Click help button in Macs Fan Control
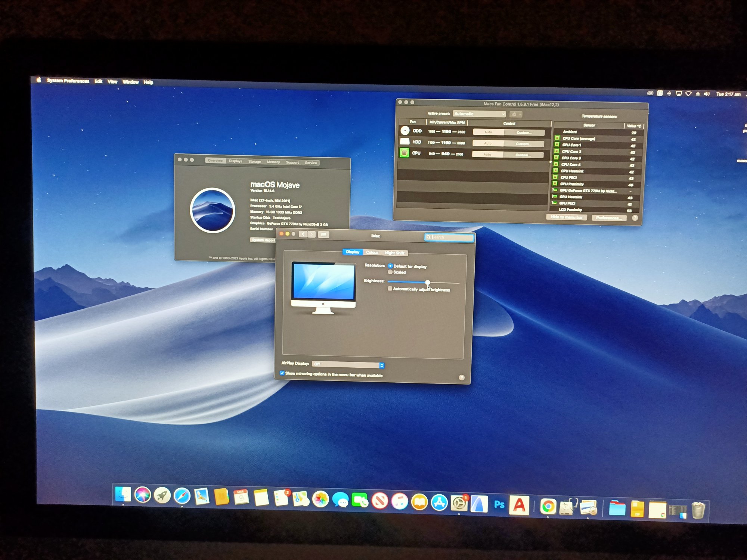Screen dimensions: 747x560 (635, 218)
